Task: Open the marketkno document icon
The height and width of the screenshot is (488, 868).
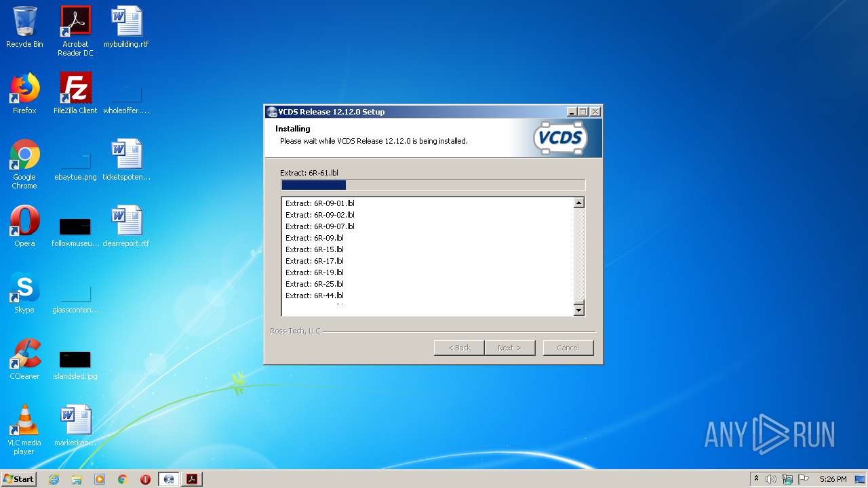Action: click(75, 426)
